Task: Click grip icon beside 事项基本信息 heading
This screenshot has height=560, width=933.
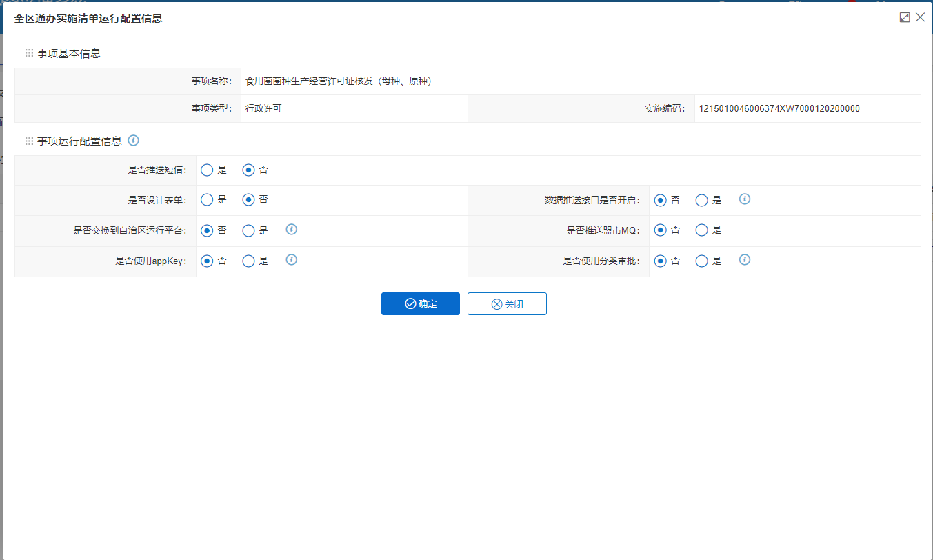Action: click(29, 53)
